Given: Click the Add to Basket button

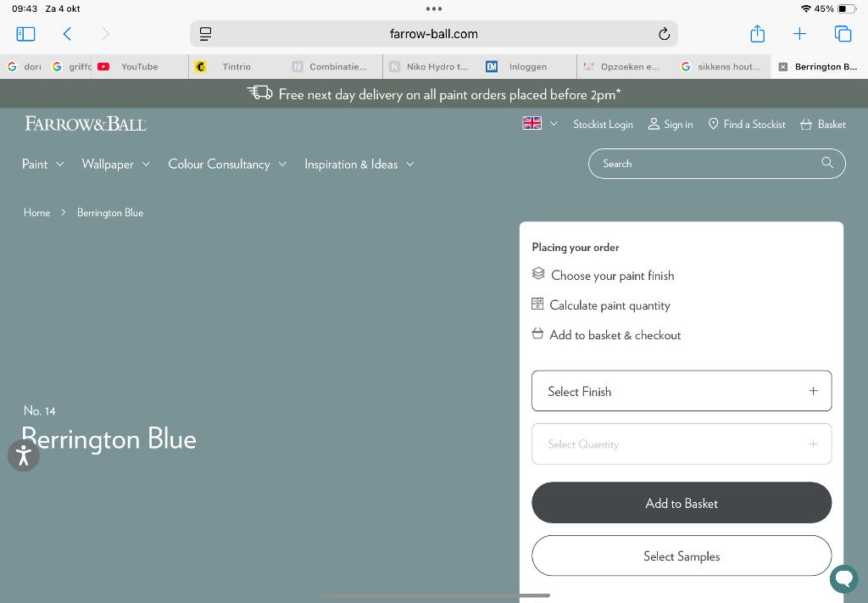Looking at the screenshot, I should [x=681, y=503].
